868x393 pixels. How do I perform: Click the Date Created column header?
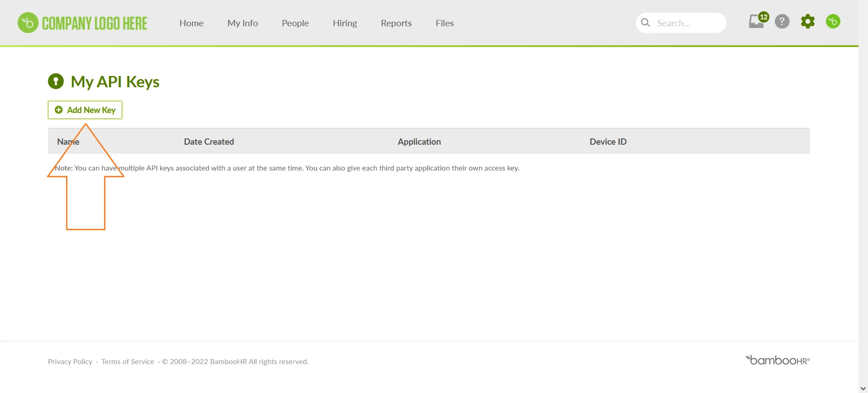click(209, 142)
